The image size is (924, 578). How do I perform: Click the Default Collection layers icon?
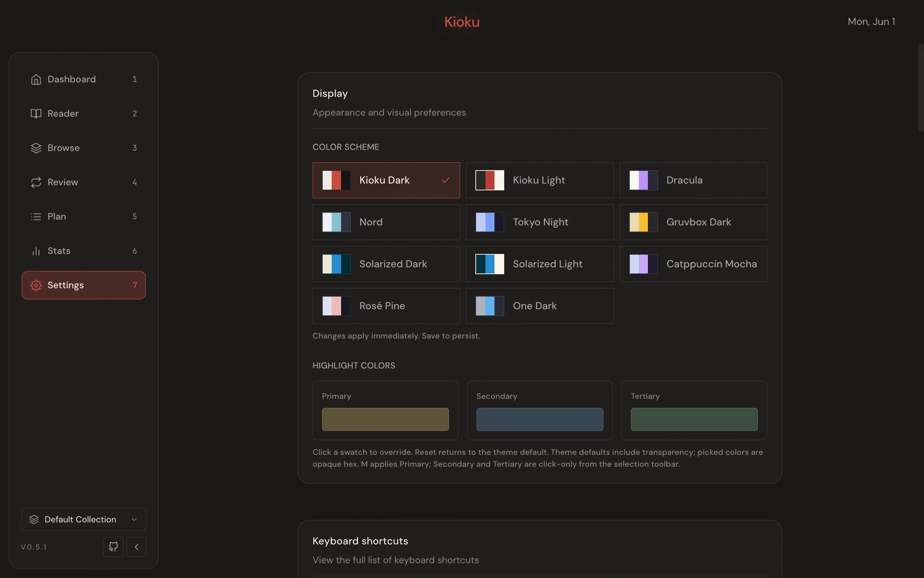(x=34, y=519)
